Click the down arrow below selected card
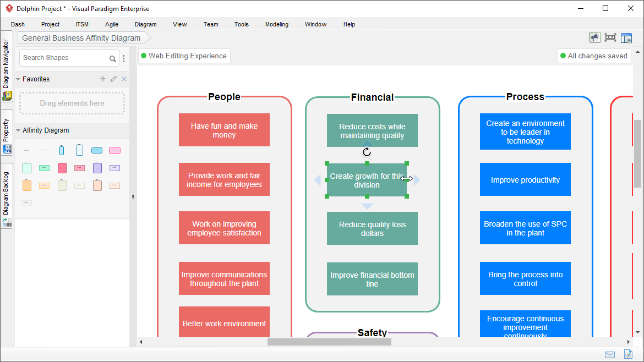 (x=367, y=206)
